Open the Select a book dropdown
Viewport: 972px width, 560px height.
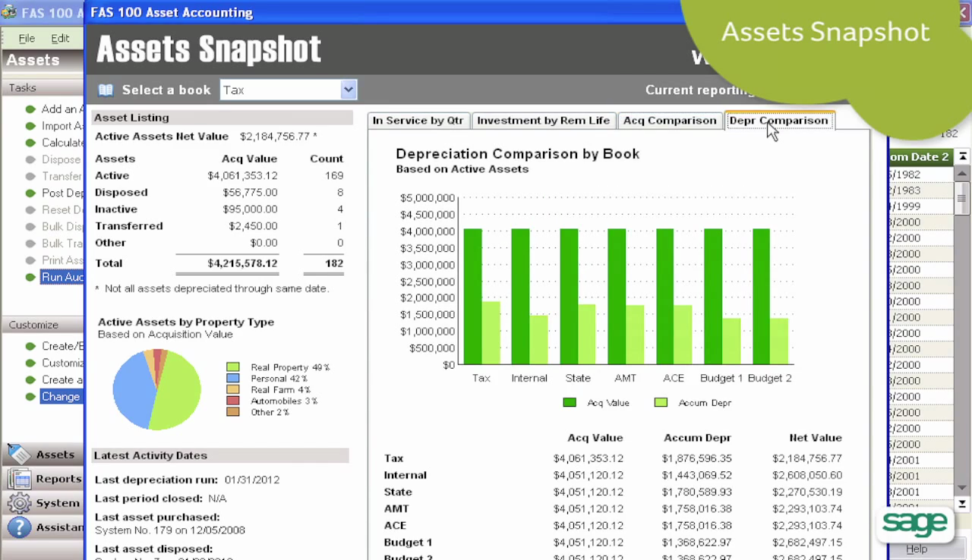[x=349, y=90]
